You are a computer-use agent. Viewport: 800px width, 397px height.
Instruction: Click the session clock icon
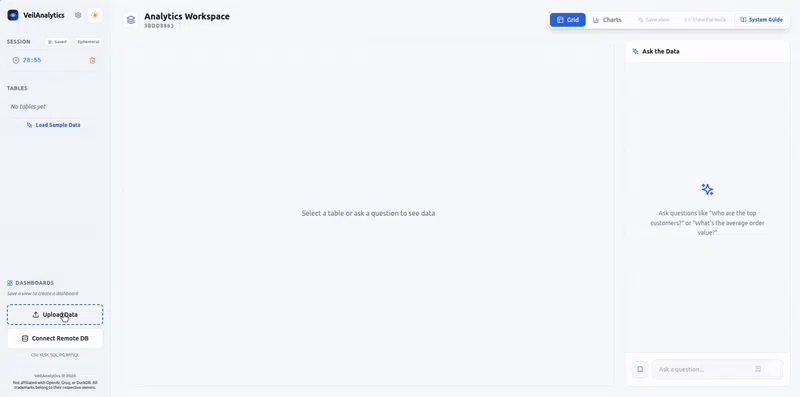[x=16, y=60]
